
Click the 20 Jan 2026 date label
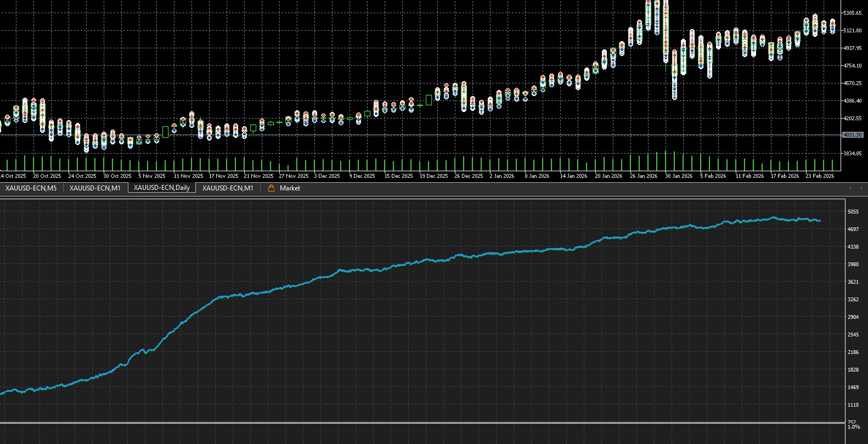(608, 176)
